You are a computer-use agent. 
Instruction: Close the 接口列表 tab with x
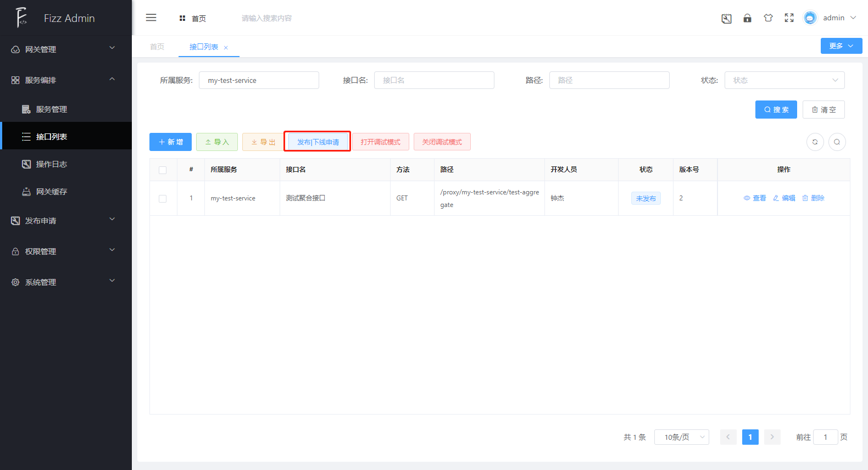226,48
